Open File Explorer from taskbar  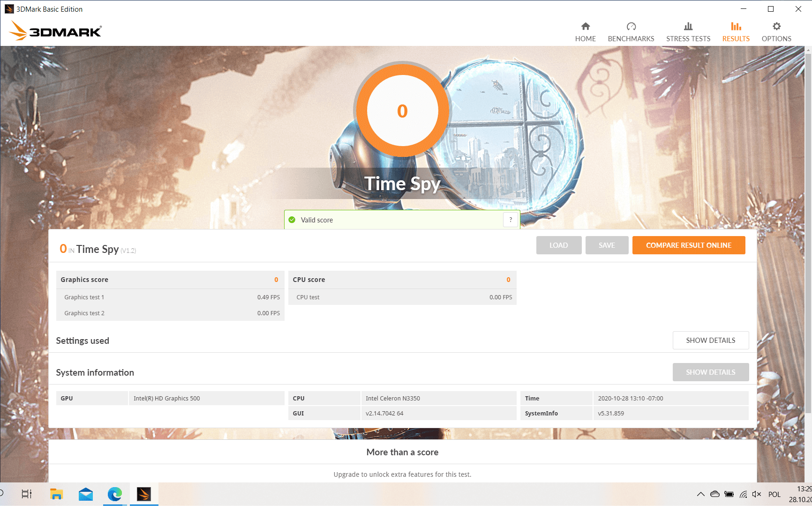(56, 494)
